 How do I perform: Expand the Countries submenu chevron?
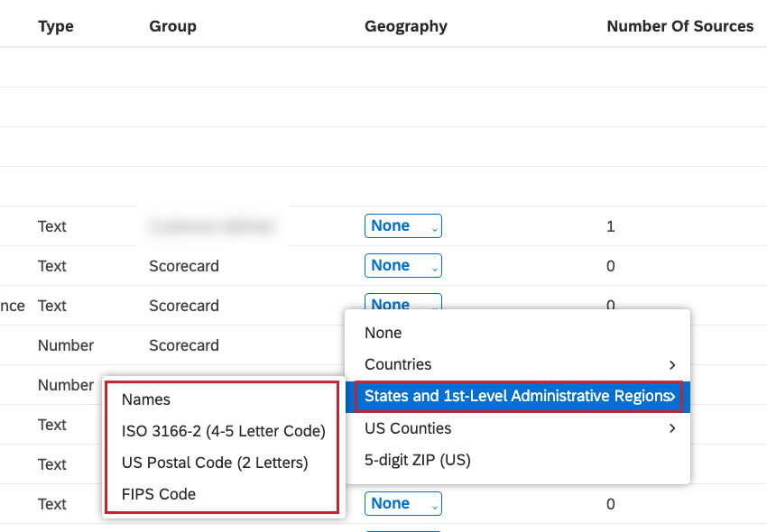pos(671,364)
